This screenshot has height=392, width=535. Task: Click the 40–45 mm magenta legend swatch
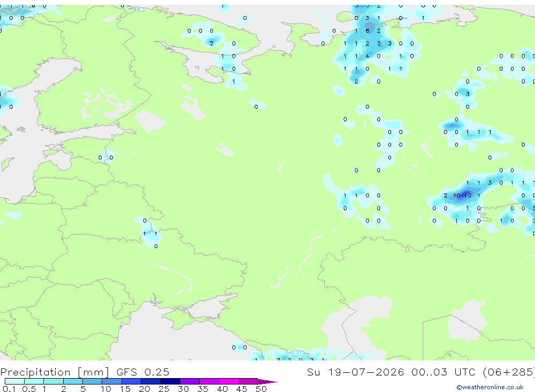pos(228,381)
